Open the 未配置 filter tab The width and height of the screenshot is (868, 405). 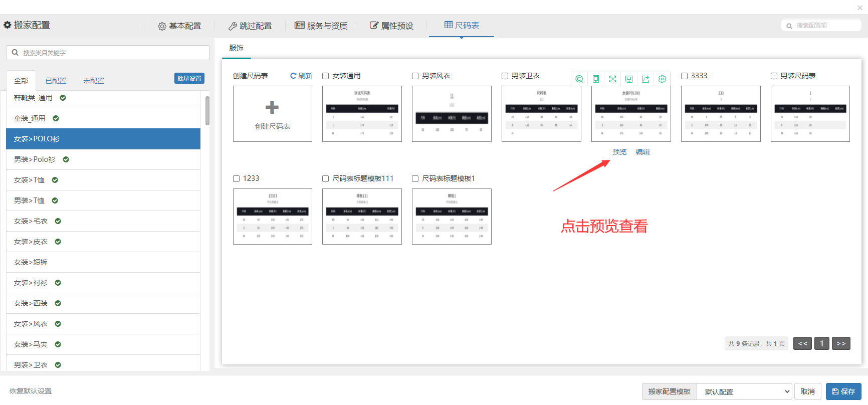pos(94,81)
